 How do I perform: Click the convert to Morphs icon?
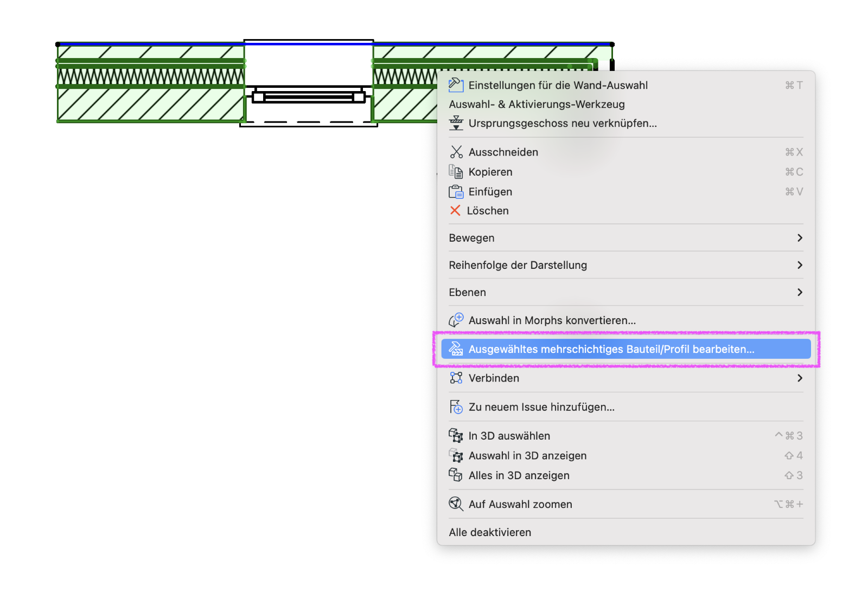pos(456,320)
